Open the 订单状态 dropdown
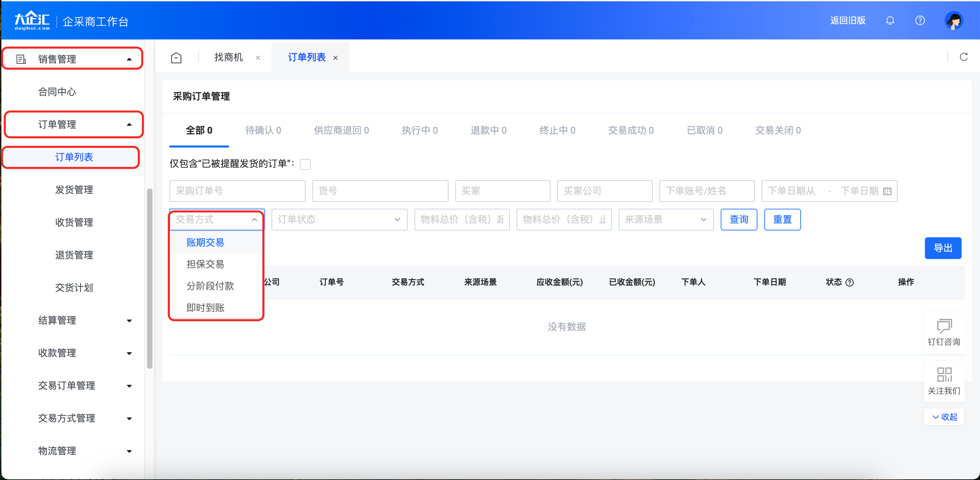 pos(339,219)
